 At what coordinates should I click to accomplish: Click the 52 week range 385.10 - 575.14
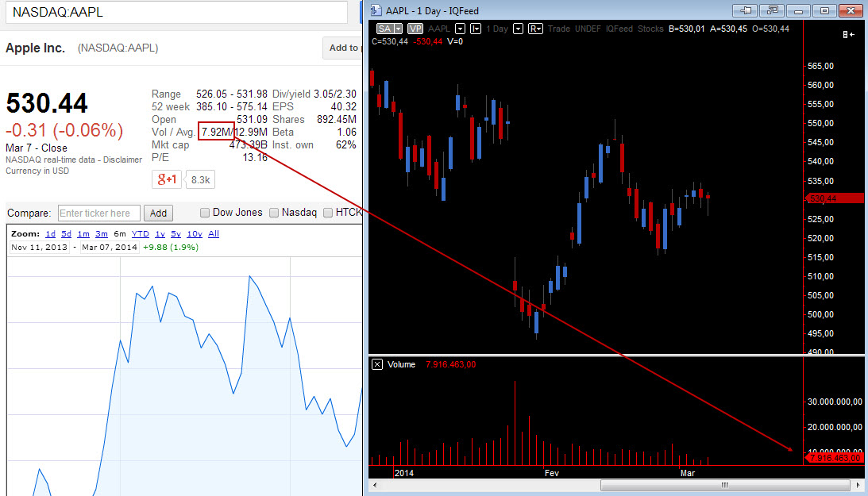pyautogui.click(x=232, y=106)
